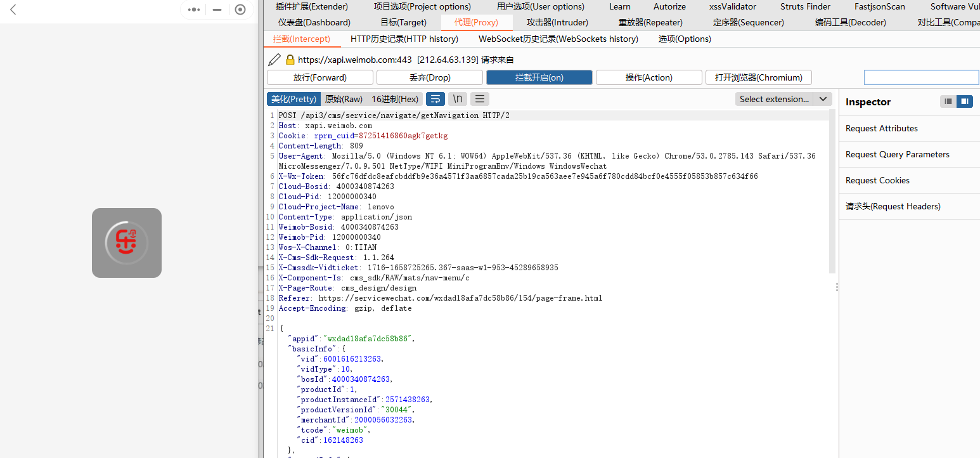This screenshot has width=980, height=458.
Task: Open the FastjsonScan extension tab
Action: [880, 6]
